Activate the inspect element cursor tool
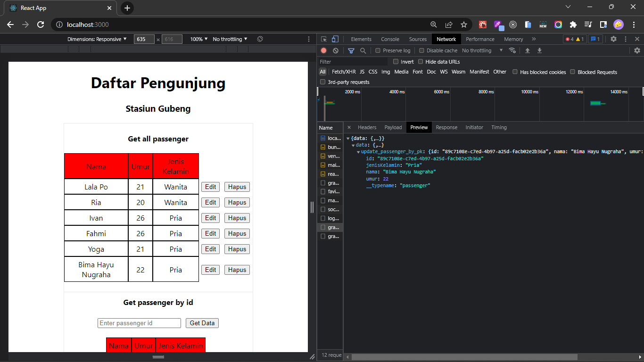 pos(323,39)
